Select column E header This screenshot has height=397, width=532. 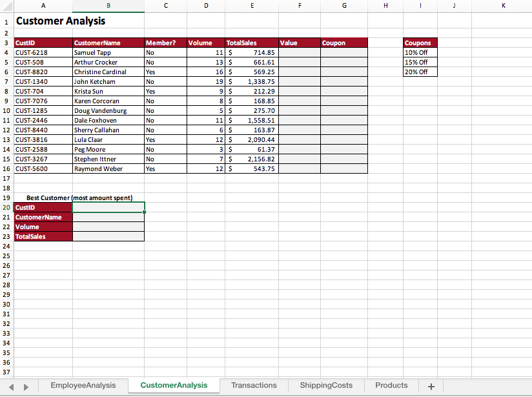(252, 6)
